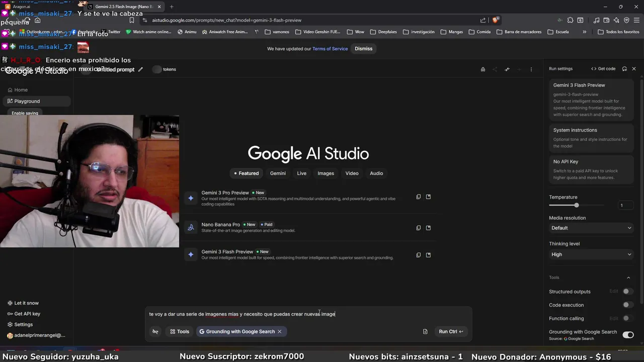The image size is (644, 362).
Task: Open the Tools menu in prompt box
Action: (x=180, y=331)
